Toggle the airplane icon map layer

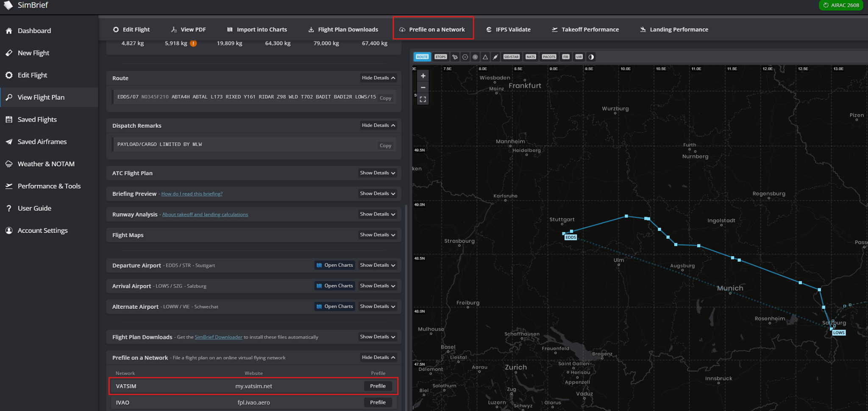point(455,57)
